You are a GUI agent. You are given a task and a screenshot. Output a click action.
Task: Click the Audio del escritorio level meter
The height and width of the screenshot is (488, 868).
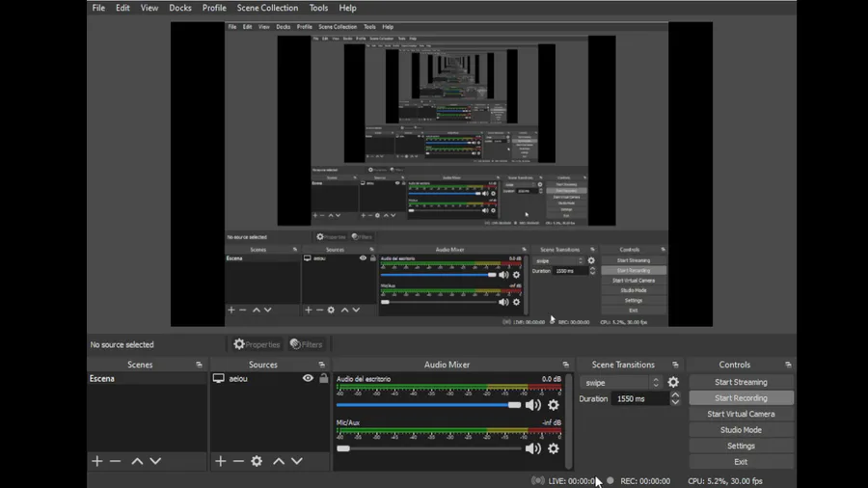pyautogui.click(x=448, y=388)
